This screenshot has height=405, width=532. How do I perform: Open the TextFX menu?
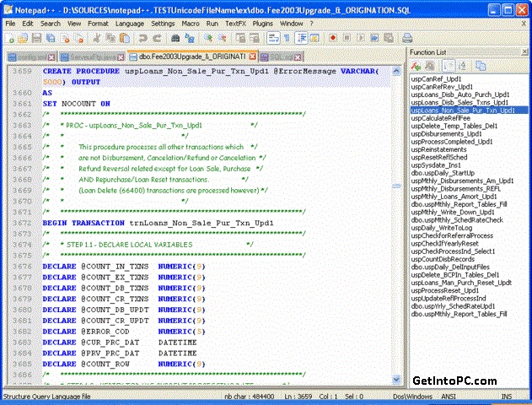[235, 24]
